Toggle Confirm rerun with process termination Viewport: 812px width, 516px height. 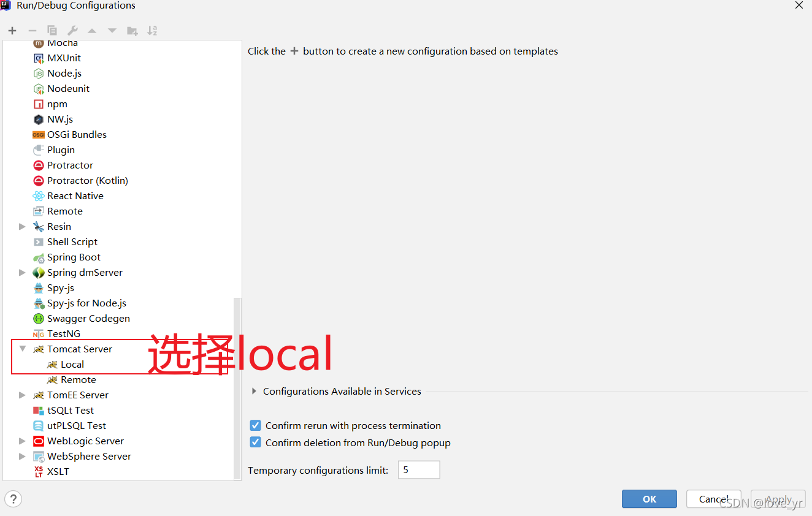256,425
